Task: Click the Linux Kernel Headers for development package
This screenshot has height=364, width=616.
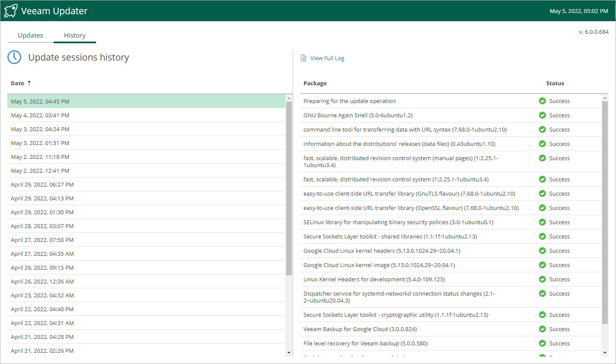Action: pyautogui.click(x=374, y=279)
